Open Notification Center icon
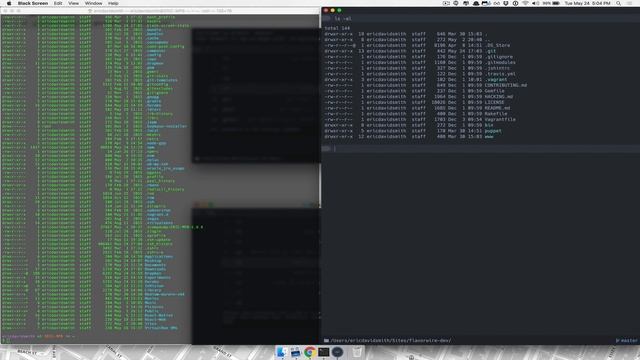Viewport: 640px width, 360px height. pos(630,3)
